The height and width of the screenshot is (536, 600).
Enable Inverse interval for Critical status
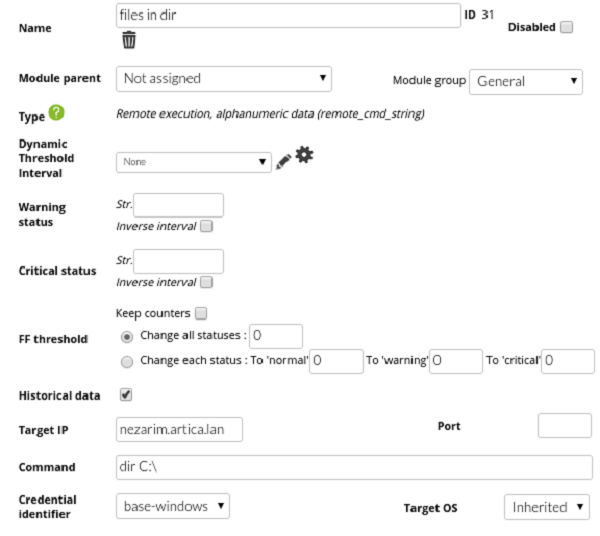coord(206,282)
